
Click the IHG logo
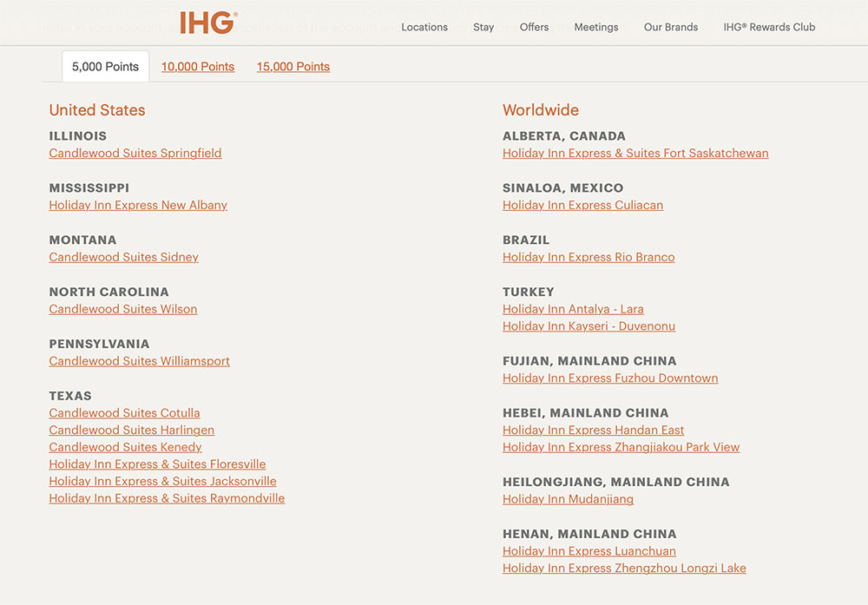pos(208,23)
